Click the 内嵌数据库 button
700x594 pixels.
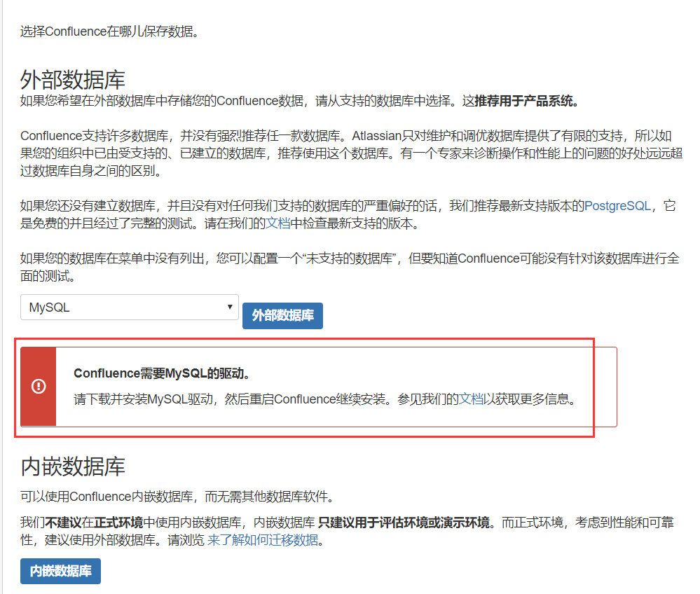[x=60, y=571]
